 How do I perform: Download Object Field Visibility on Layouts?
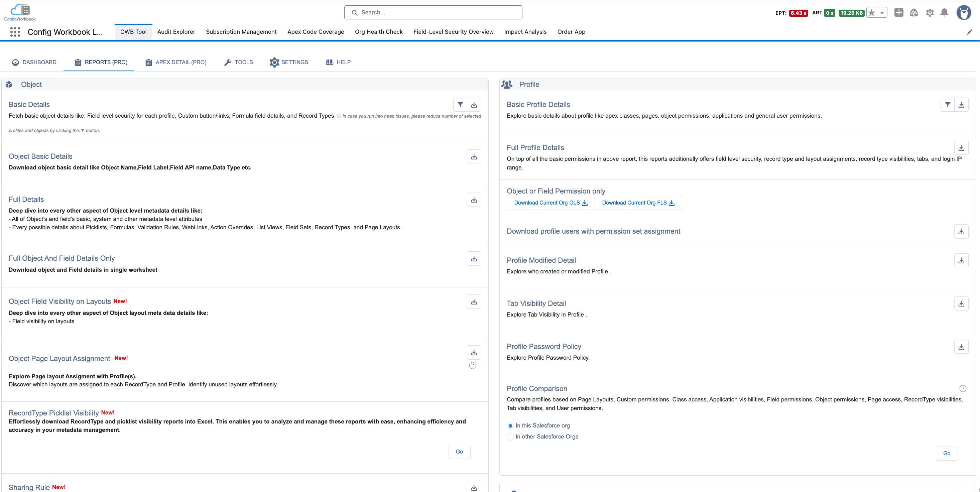tap(474, 302)
